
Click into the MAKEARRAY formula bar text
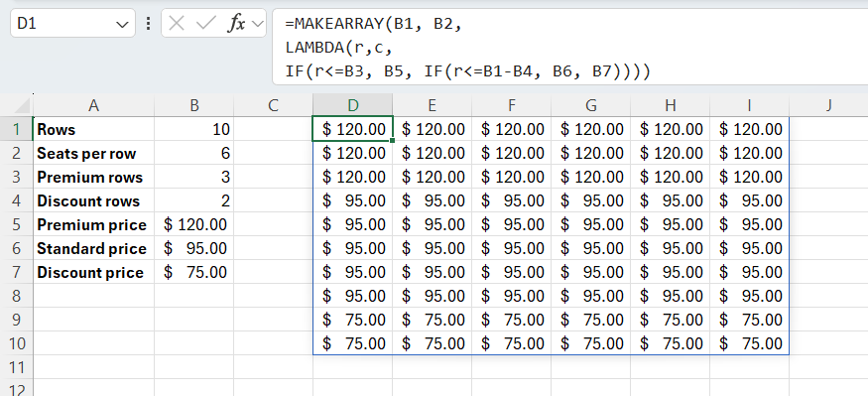(x=570, y=47)
